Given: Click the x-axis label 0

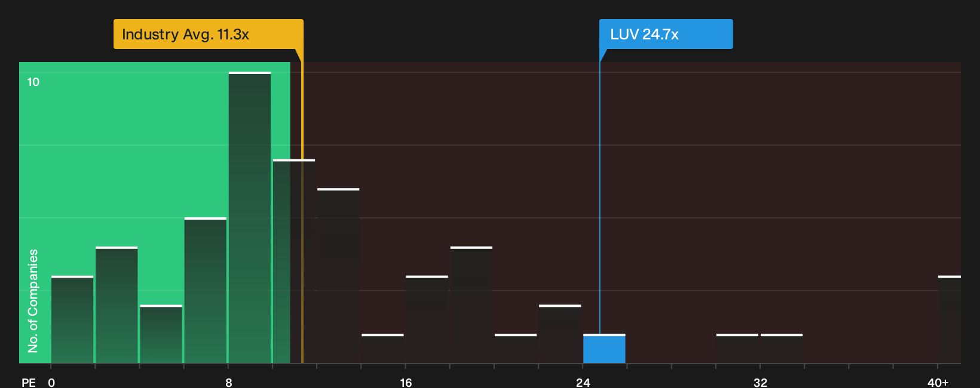Looking at the screenshot, I should [51, 383].
